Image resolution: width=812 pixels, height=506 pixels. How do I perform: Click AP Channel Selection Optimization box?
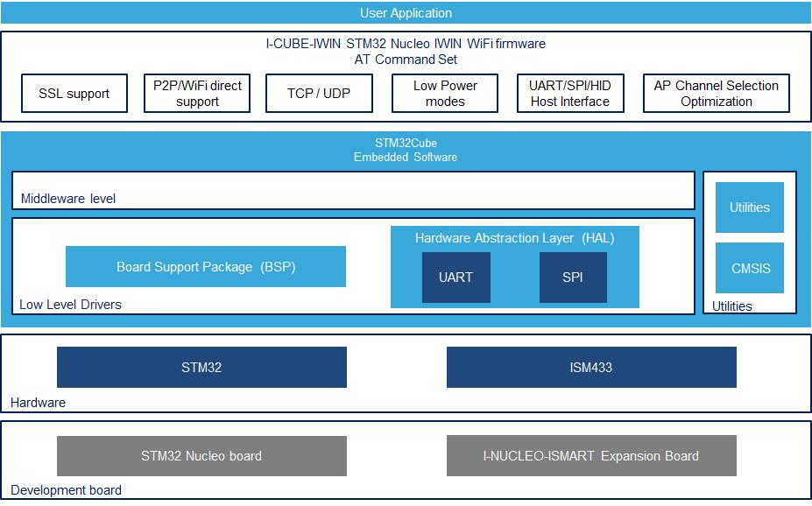(x=717, y=93)
